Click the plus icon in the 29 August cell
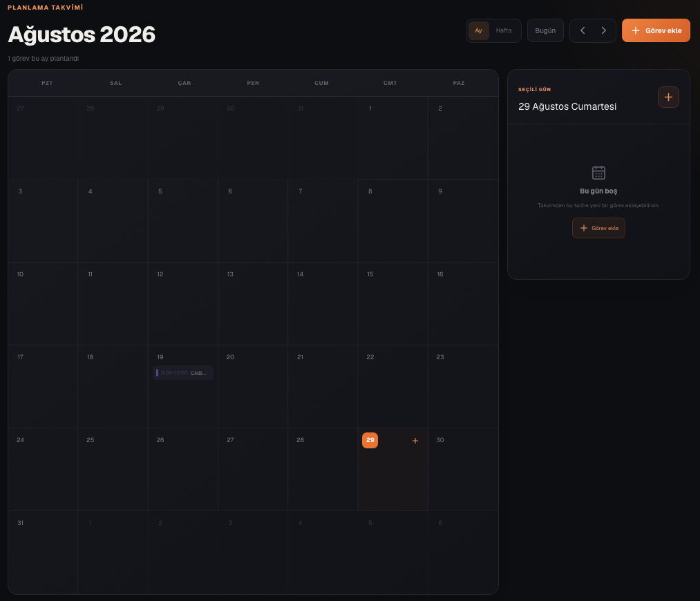The image size is (700, 601). click(415, 441)
